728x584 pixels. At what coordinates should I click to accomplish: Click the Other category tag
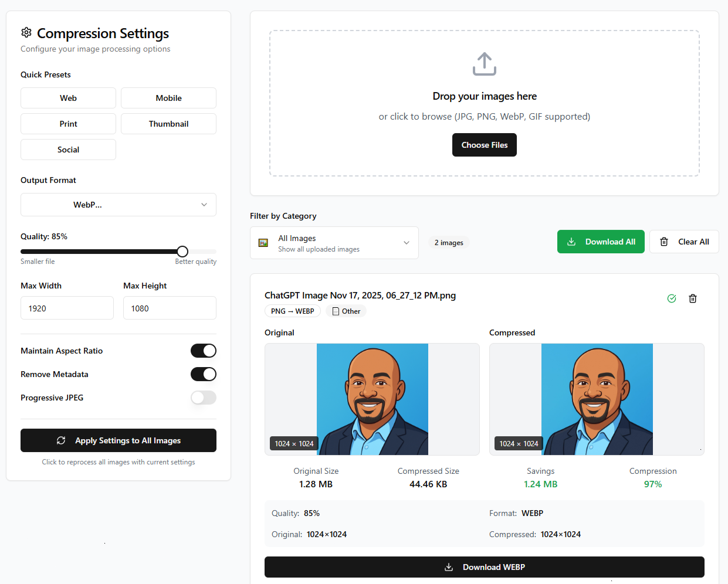(346, 311)
